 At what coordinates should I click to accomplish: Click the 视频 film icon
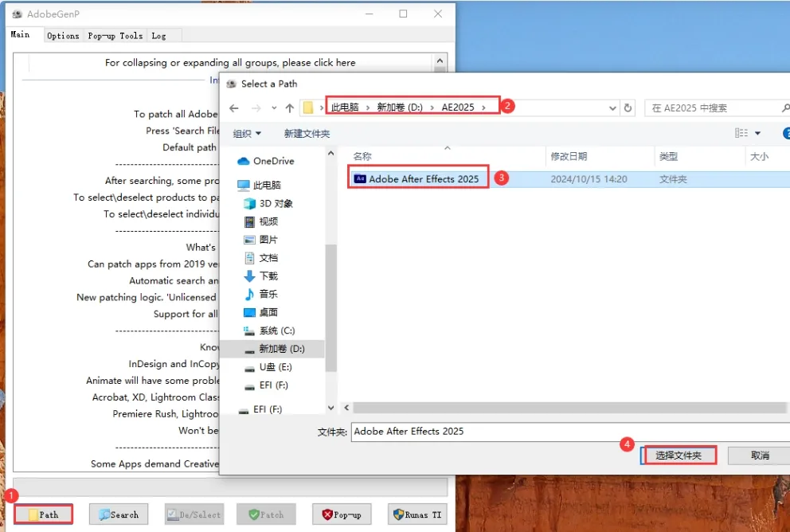point(249,221)
